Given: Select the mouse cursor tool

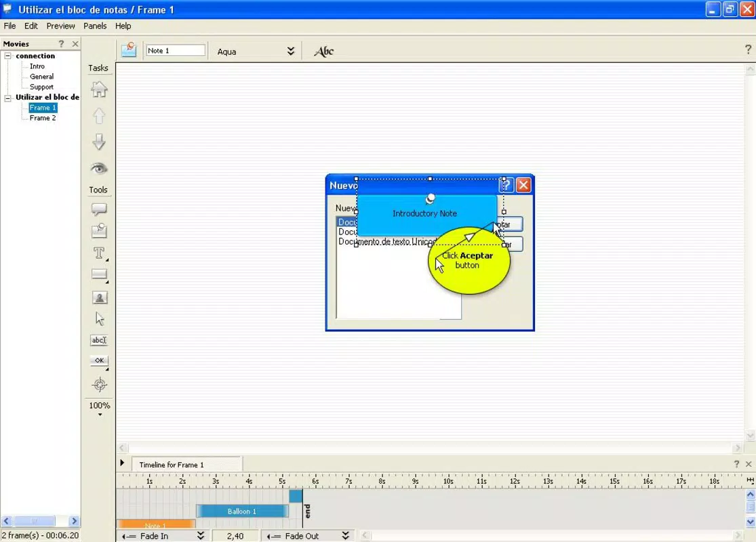Looking at the screenshot, I should tap(99, 319).
